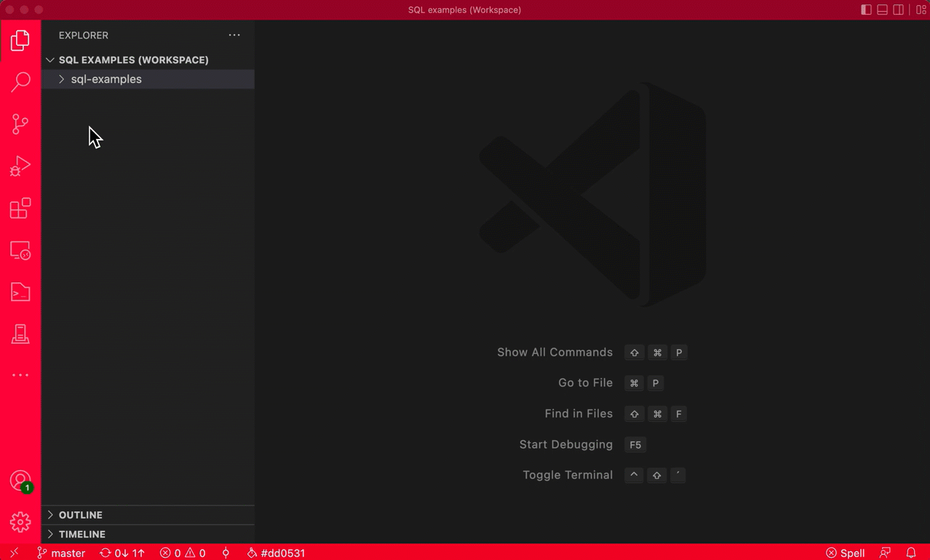Click the feedback person icon in status bar
Viewport: 930px width, 560px height.
(885, 553)
